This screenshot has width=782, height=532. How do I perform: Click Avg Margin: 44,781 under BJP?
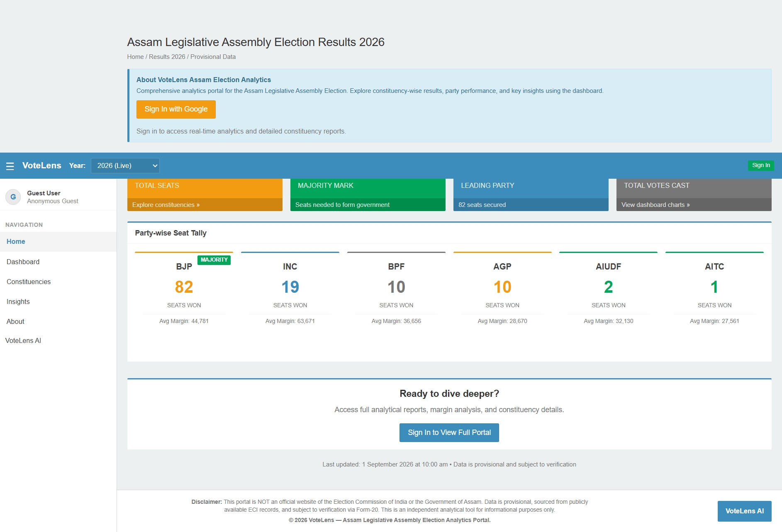[x=184, y=321]
